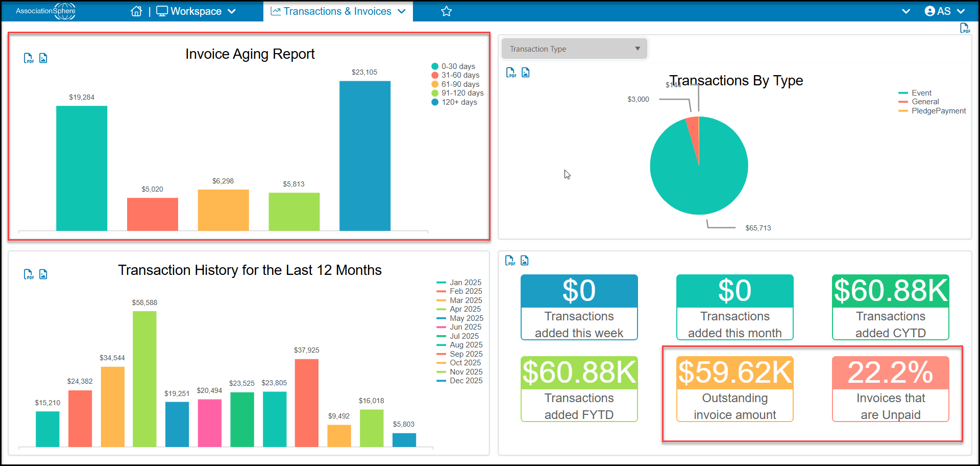Screen dimensions: 980x466
Task: Click the Home icon in top bar
Action: (x=136, y=11)
